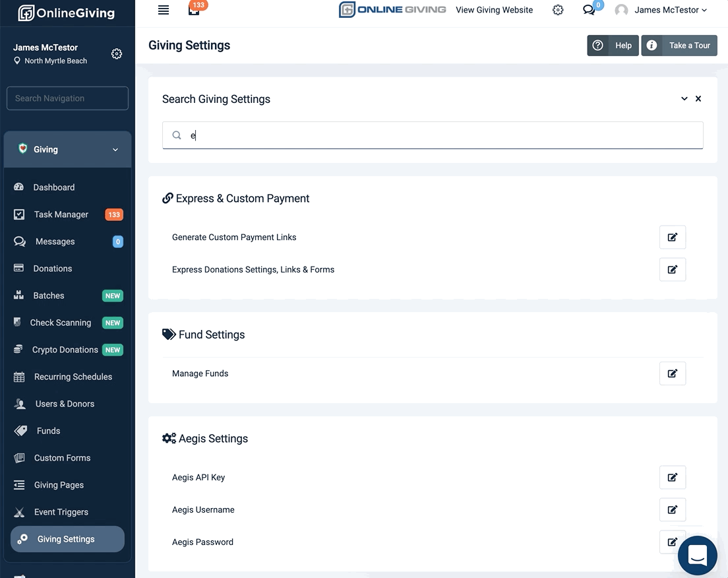The height and width of the screenshot is (578, 728).
Task: Open the chat messages icon in header
Action: [x=590, y=9]
